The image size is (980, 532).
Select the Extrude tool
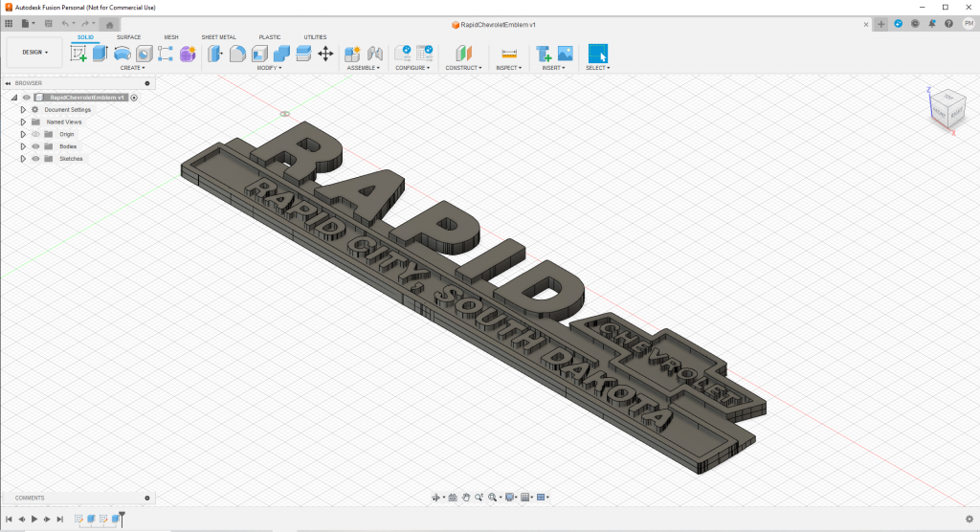pos(100,54)
